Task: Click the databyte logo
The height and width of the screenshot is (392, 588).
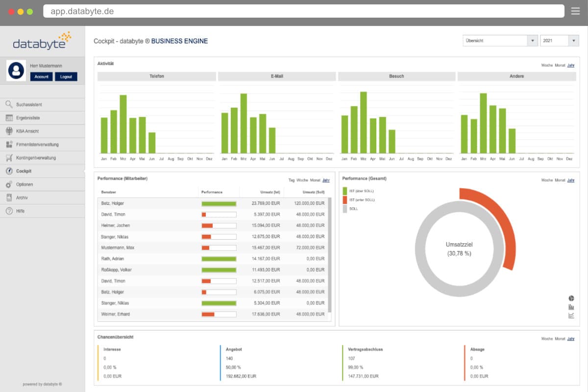Action: tap(42, 41)
